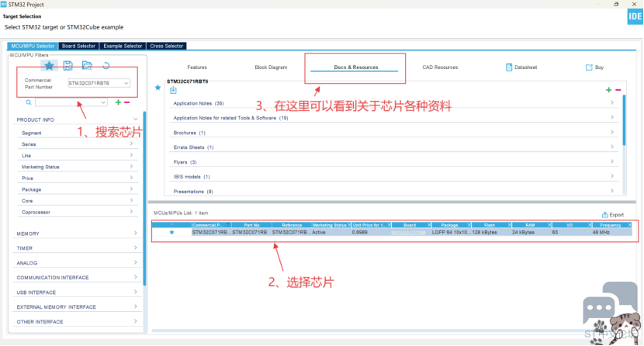Click the favorites star icon in MCU filters

click(x=49, y=65)
